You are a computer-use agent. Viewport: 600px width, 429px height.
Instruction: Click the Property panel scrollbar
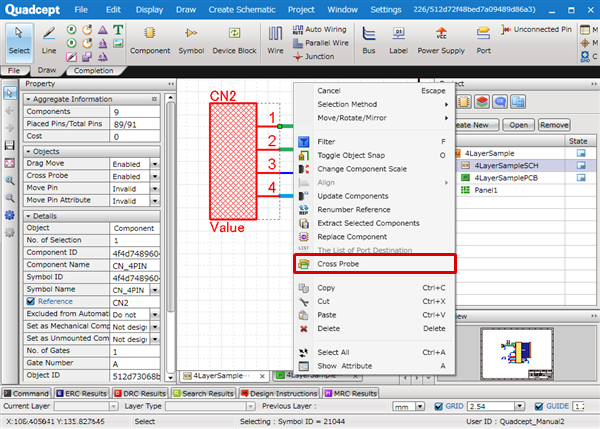171,207
